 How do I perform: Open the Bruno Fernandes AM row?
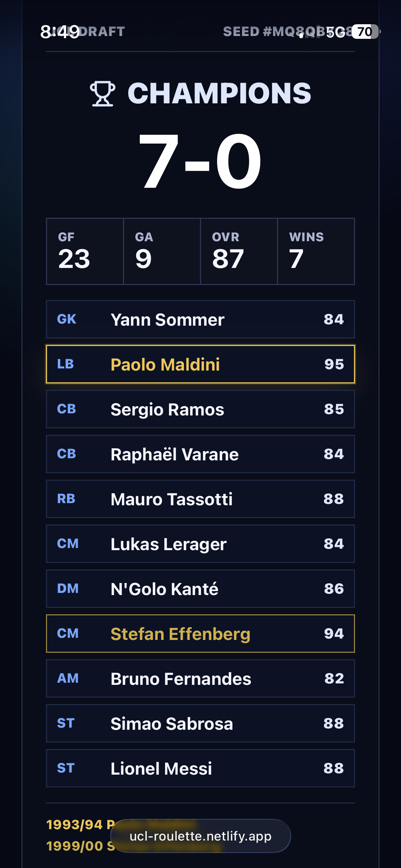[x=200, y=678]
